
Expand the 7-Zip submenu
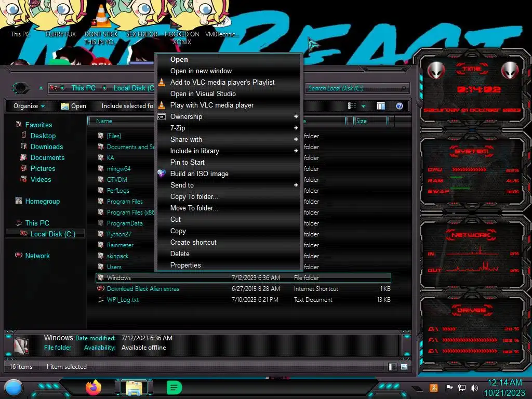[229, 128]
